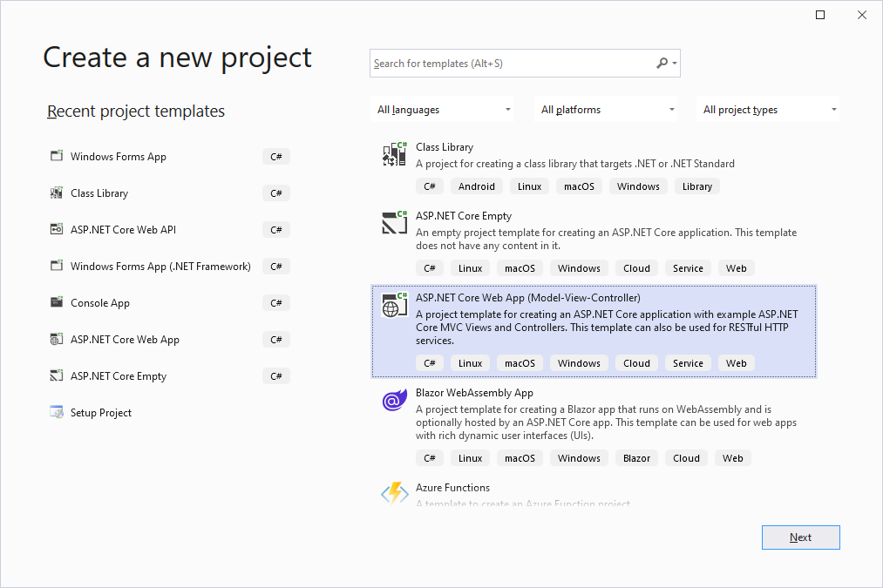The width and height of the screenshot is (883, 588).
Task: Click the ASP.NET Core Empty template icon in results
Action: [394, 222]
